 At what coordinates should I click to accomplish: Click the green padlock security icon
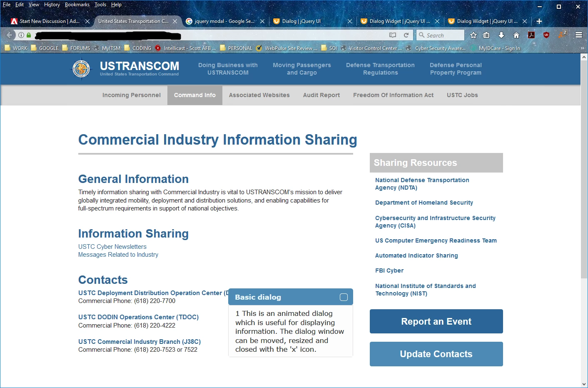point(29,35)
